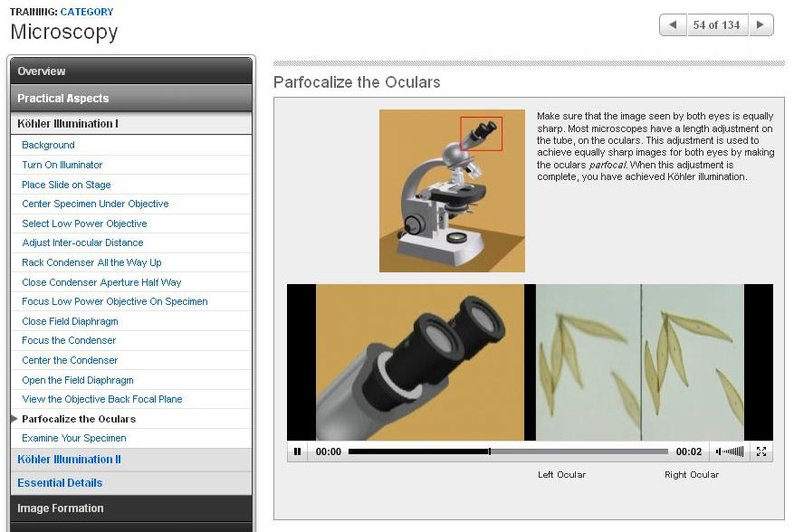Open the Image Formation section
Viewport: 794px width, 532px height.
click(x=131, y=508)
